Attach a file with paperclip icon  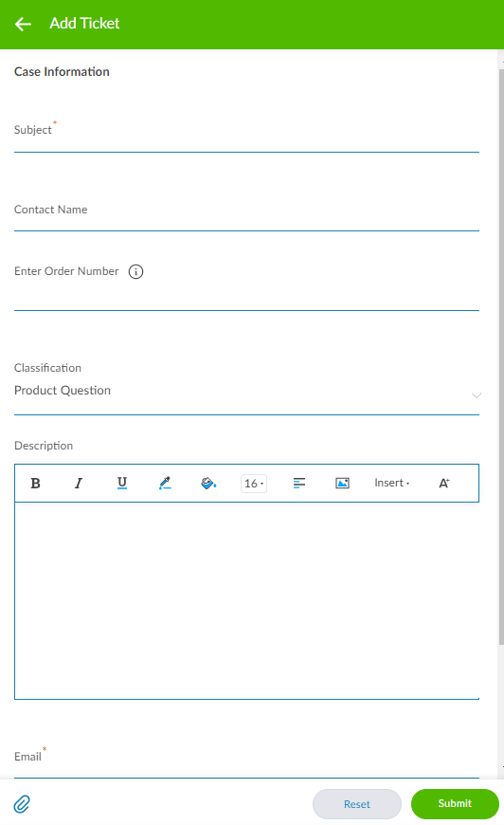coord(22,804)
